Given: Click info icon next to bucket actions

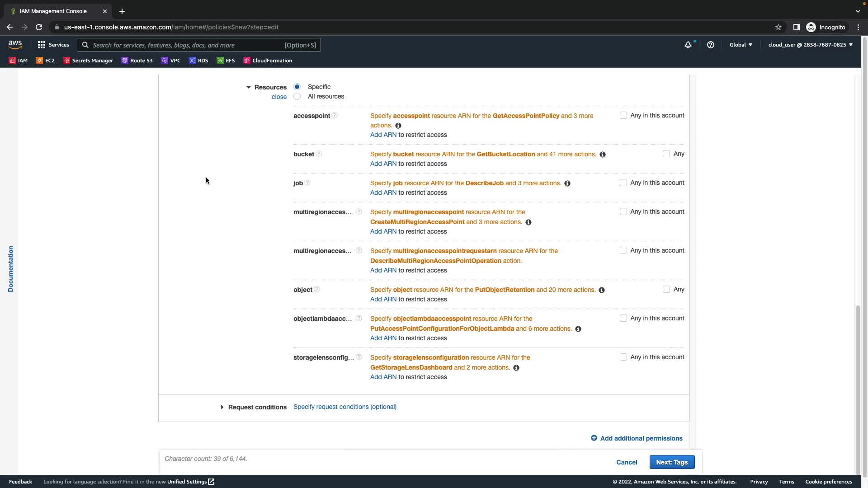Looking at the screenshot, I should (602, 155).
